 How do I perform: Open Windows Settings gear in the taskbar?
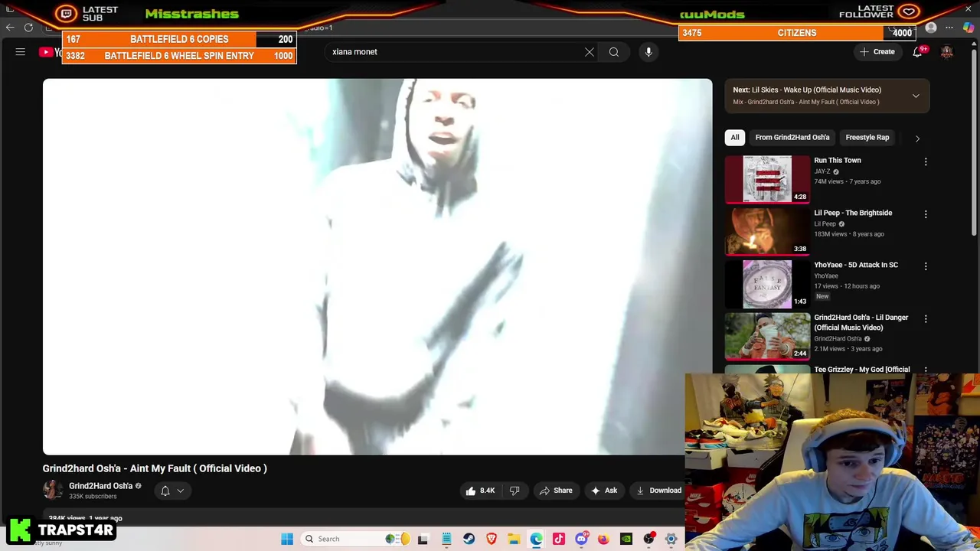pos(671,539)
